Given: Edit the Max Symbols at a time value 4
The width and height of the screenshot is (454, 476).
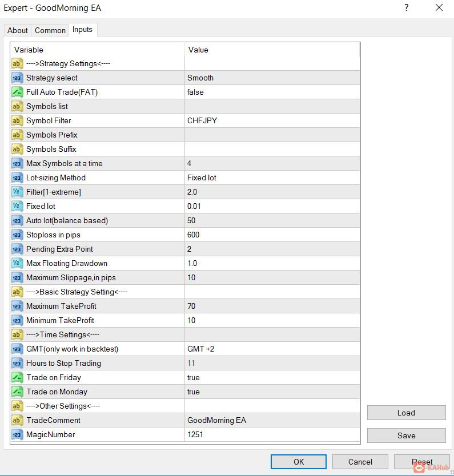Looking at the screenshot, I should [272, 163].
